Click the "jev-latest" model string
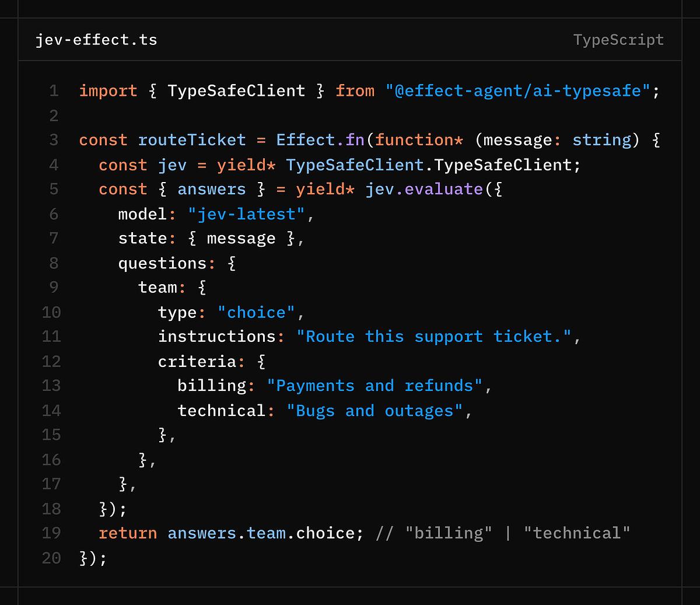This screenshot has height=605, width=700. (247, 214)
